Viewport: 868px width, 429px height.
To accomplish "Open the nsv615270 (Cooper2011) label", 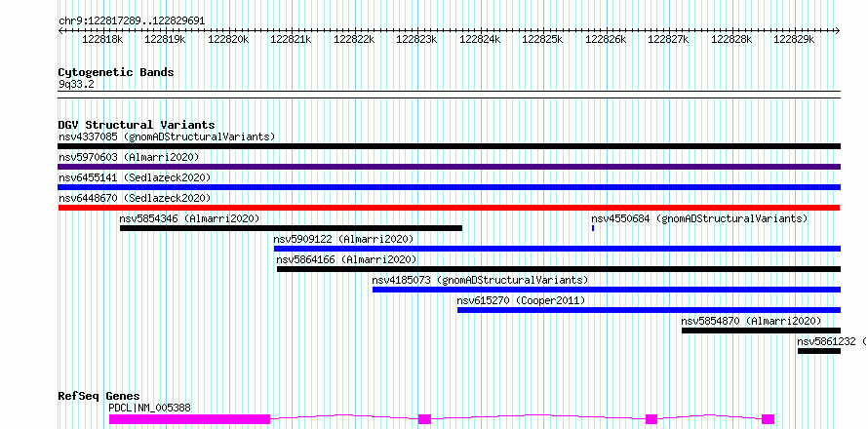I will (521, 300).
